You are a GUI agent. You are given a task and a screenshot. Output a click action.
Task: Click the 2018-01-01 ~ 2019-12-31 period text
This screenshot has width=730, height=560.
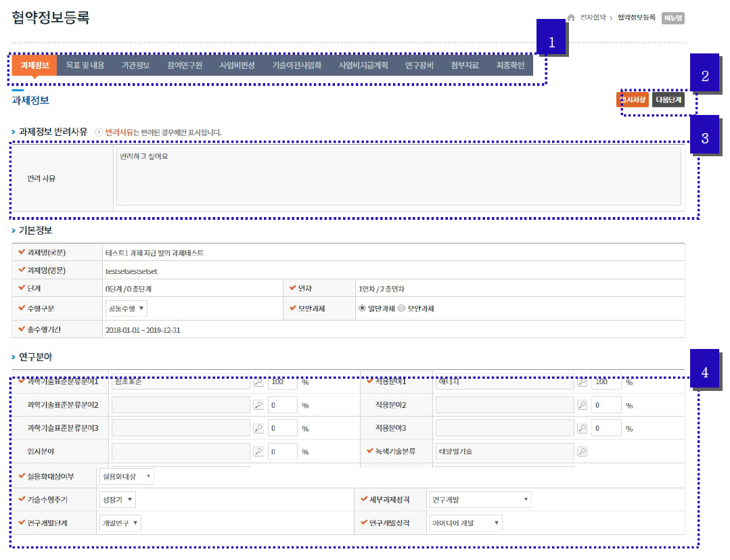143,330
